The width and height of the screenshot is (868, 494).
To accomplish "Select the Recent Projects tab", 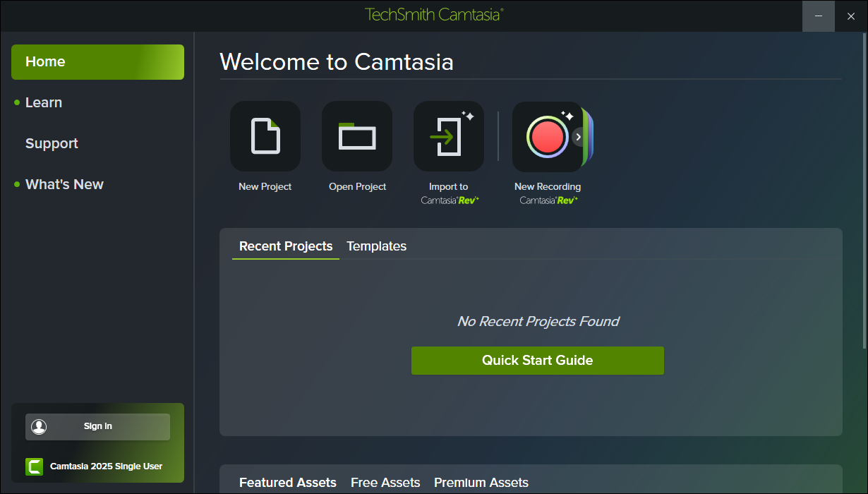I will point(286,246).
